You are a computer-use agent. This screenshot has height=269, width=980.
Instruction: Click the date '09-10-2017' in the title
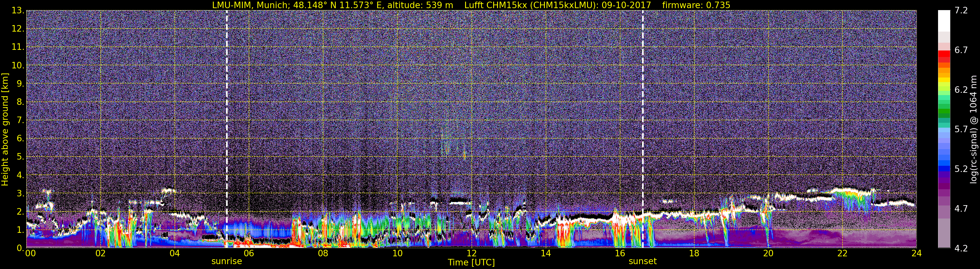[x=626, y=5]
